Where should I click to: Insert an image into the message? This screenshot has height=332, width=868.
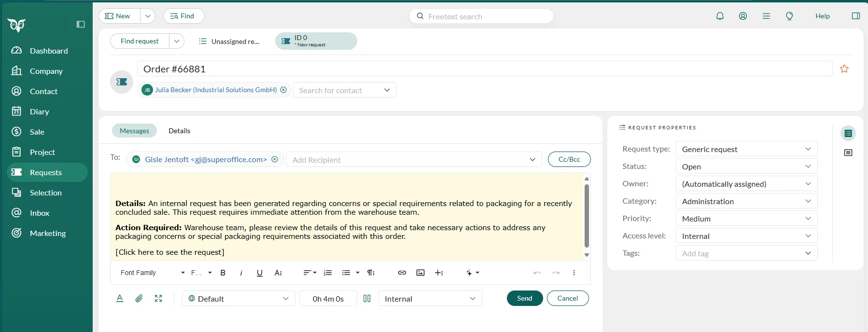coord(420,273)
